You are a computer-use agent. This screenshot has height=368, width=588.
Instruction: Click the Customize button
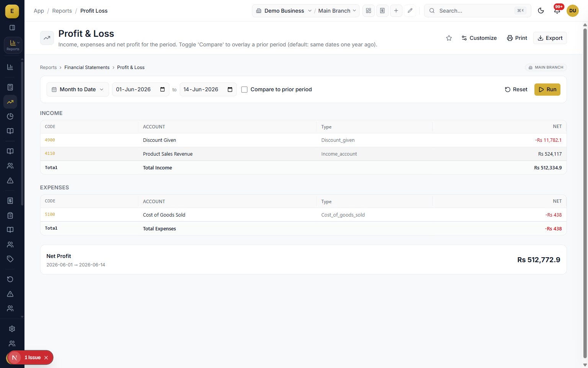click(479, 38)
